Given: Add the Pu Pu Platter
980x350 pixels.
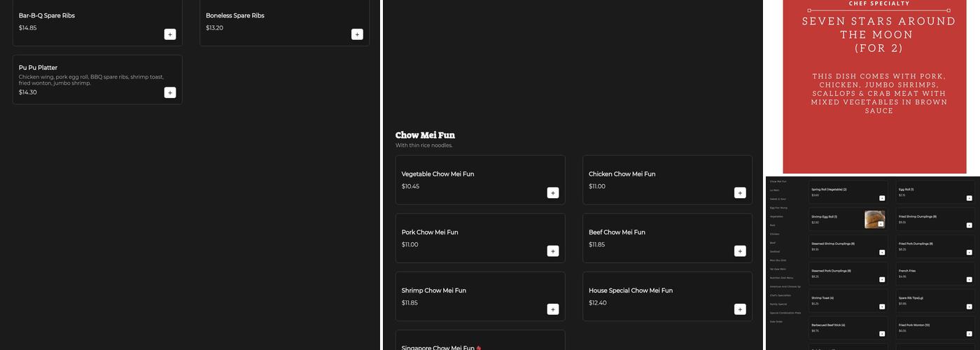Looking at the screenshot, I should (x=170, y=92).
